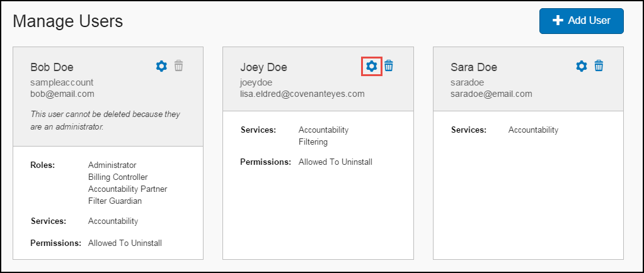
Task: Click the greyed-out trash icon for Bob Doe
Action: (x=179, y=65)
